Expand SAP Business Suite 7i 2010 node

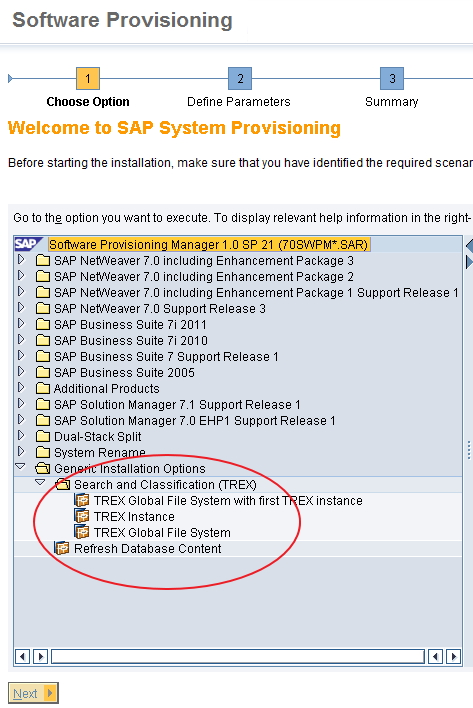pyautogui.click(x=21, y=340)
